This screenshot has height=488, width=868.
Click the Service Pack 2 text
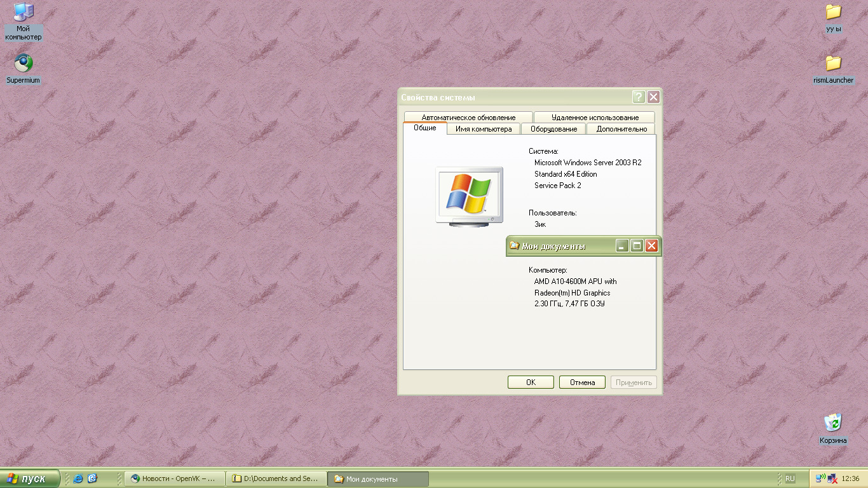coord(558,186)
